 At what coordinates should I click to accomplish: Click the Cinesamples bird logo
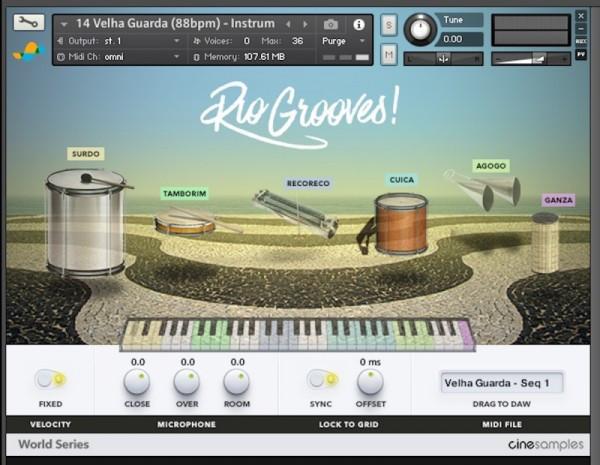[29, 52]
